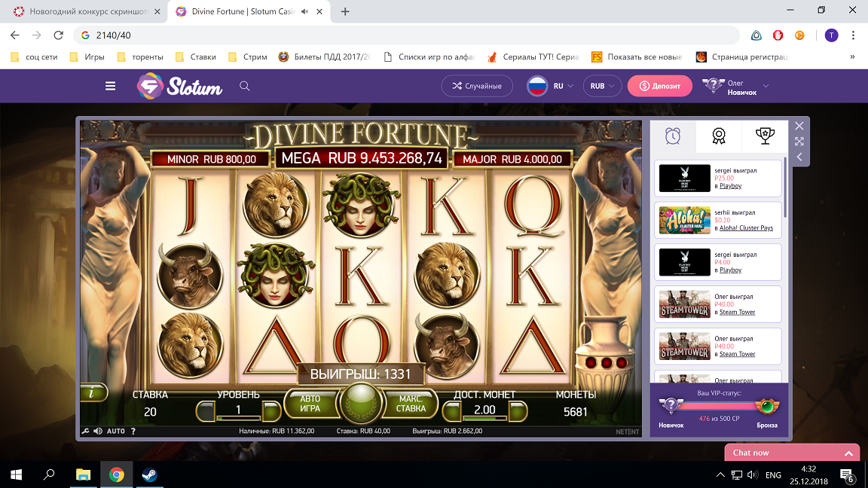Close the Divine Fortune browser tab

click(319, 11)
